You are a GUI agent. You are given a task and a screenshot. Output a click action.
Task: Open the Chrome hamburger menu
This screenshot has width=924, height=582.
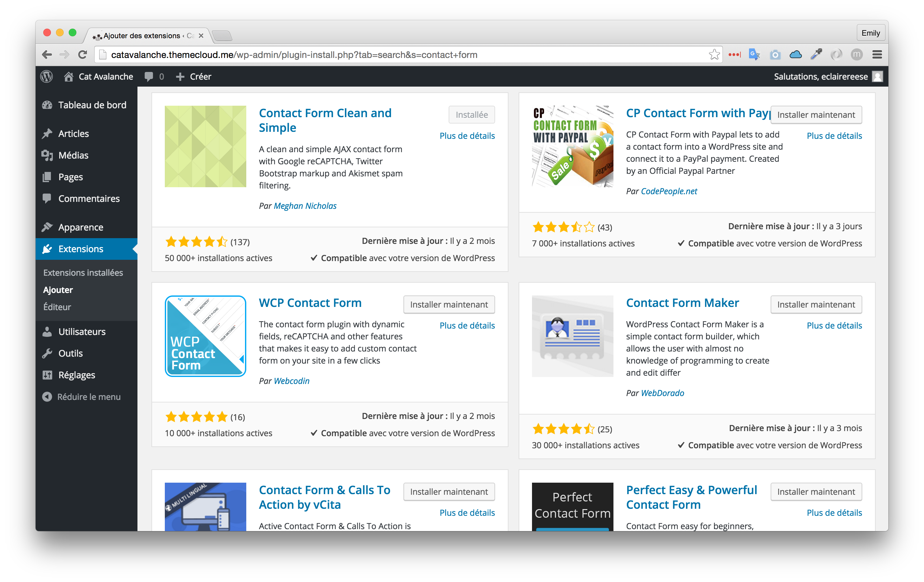click(877, 54)
